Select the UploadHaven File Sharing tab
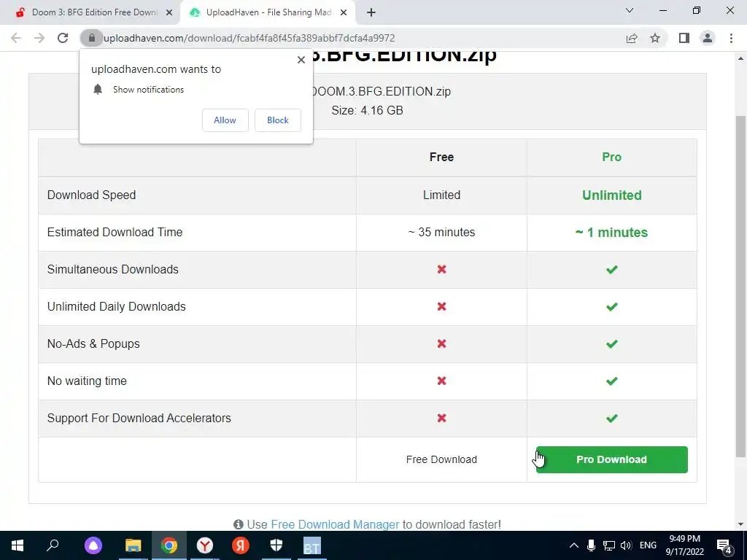The height and width of the screenshot is (560, 747). click(x=268, y=13)
